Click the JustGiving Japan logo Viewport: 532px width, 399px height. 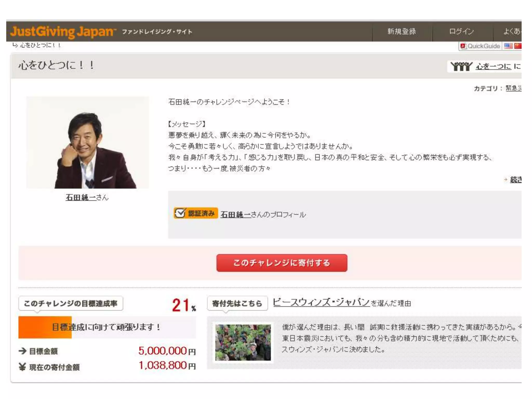point(63,32)
